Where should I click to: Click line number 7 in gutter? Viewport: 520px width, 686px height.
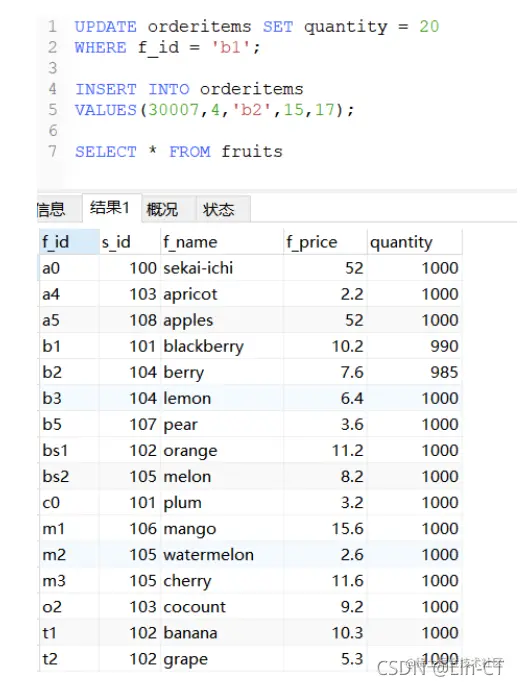52,151
